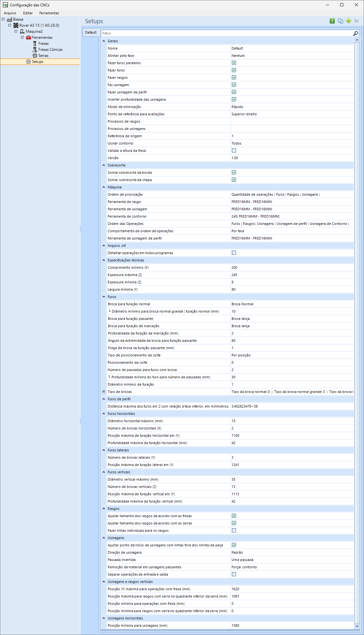This screenshot has width=364, height=635.
Task: Click Comprimento mínimo (X) value 200
Action: coord(234,267)
